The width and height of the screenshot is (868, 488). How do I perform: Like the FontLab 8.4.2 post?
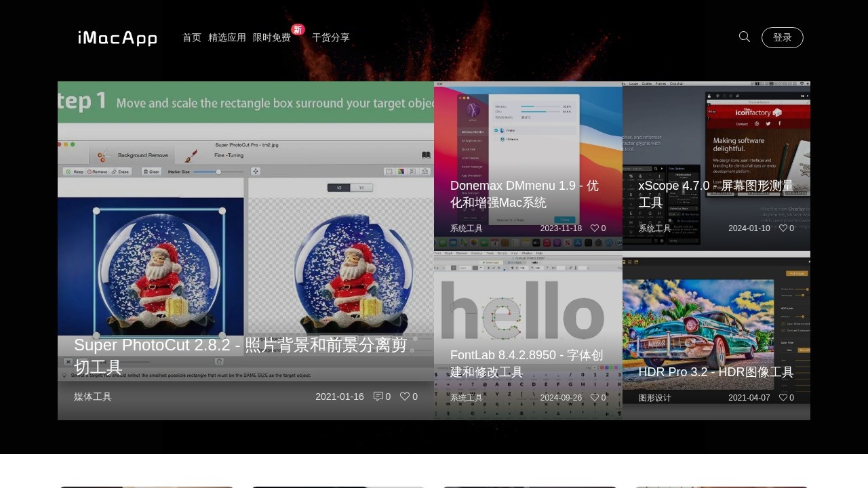coord(595,398)
